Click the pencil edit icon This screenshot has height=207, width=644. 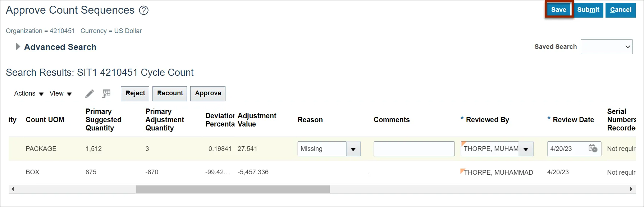[x=90, y=94]
